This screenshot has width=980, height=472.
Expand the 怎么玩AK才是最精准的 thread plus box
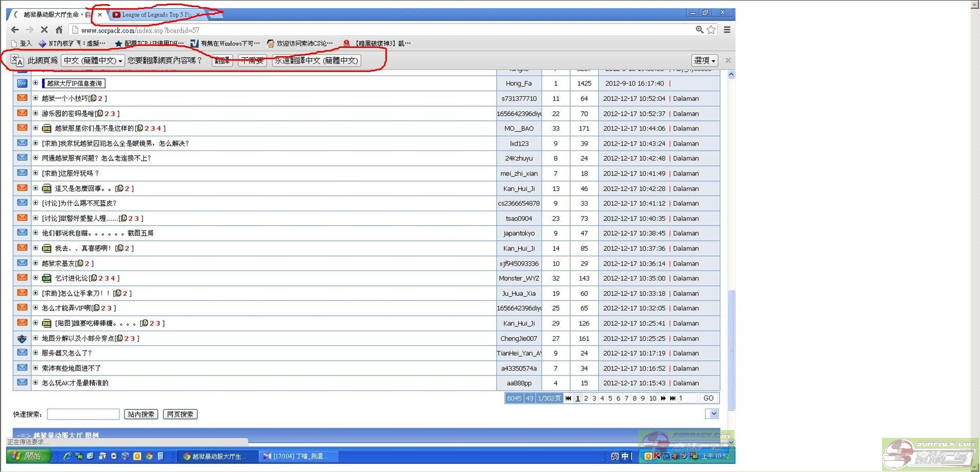click(x=36, y=383)
